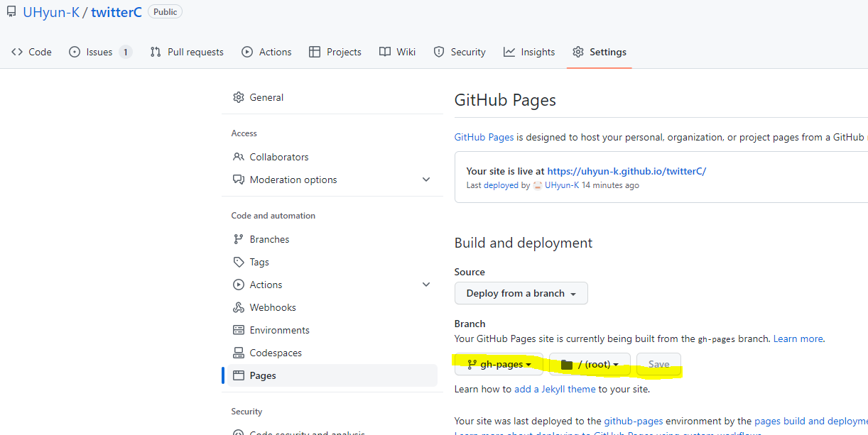Click the Environments server icon
868x435 pixels.
[x=239, y=330]
